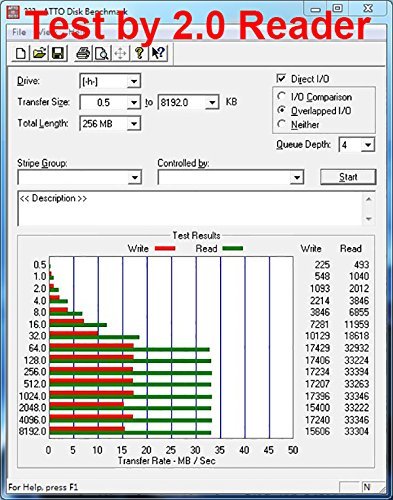The height and width of the screenshot is (500, 393).
Task: Click the Print toolbar icon
Action: (83, 53)
